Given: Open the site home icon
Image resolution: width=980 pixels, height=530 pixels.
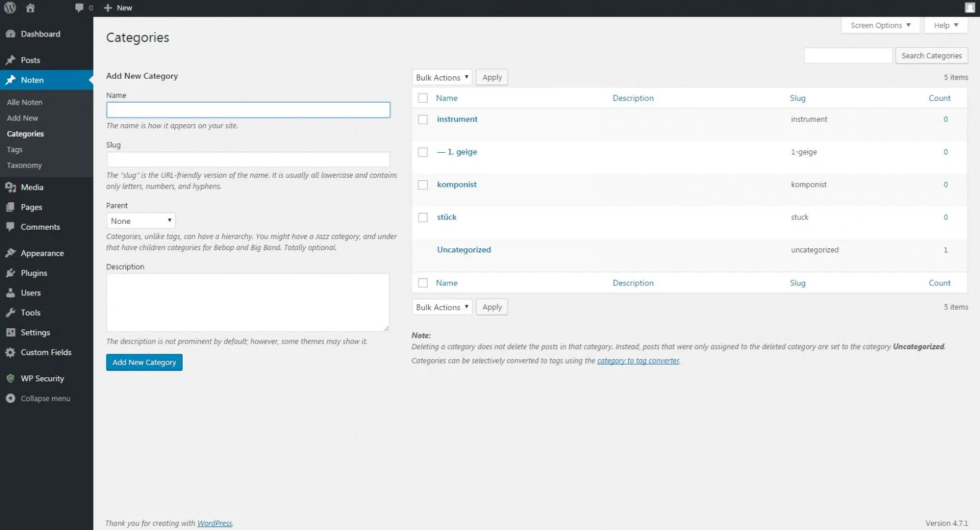Looking at the screenshot, I should (30, 8).
